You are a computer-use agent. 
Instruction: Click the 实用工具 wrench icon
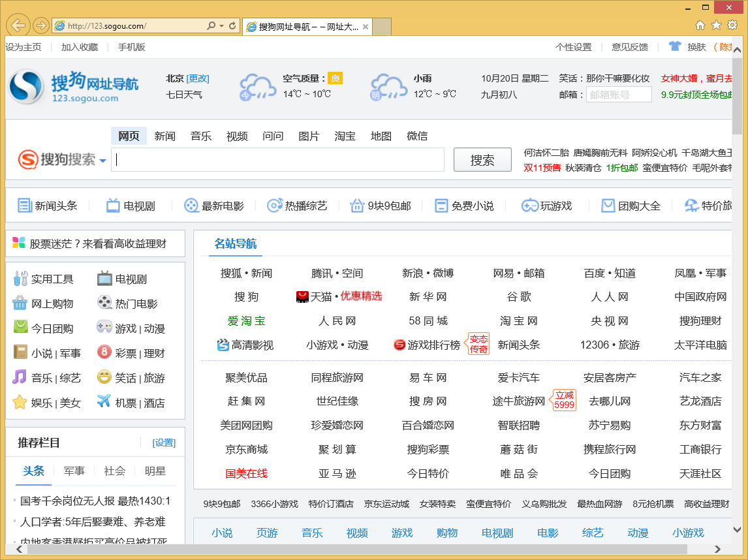(20, 279)
